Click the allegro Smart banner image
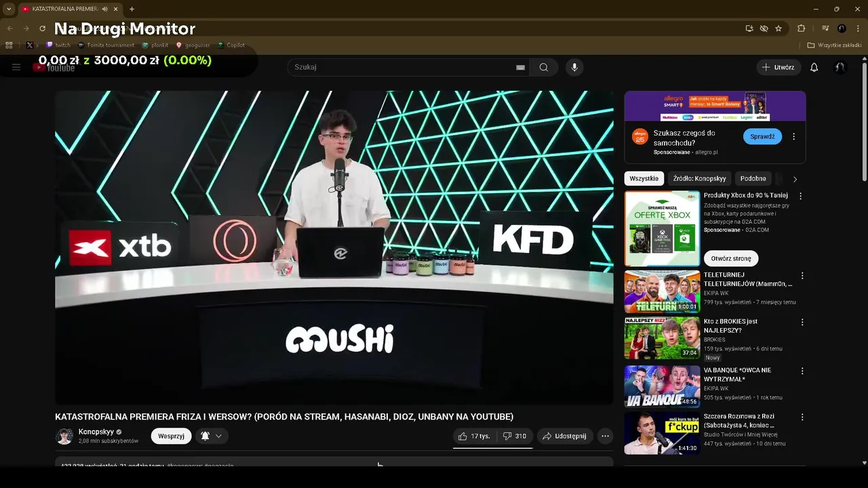This screenshot has width=868, height=488. [x=715, y=106]
